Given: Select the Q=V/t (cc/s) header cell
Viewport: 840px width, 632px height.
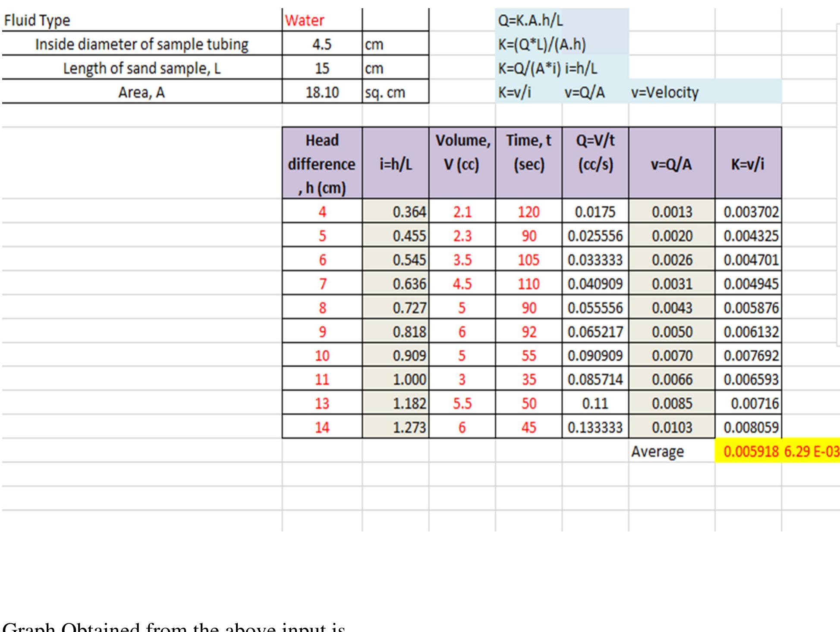Looking at the screenshot, I should [595, 152].
